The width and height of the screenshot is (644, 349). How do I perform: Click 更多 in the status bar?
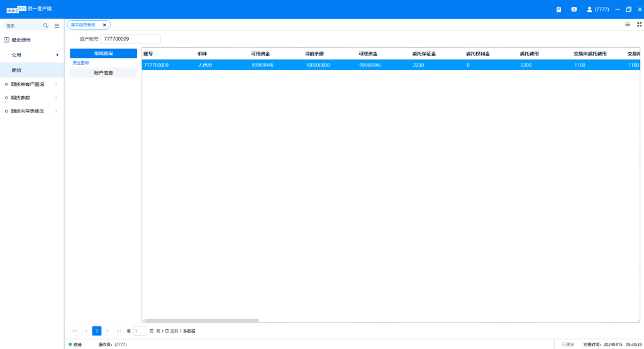click(568, 345)
